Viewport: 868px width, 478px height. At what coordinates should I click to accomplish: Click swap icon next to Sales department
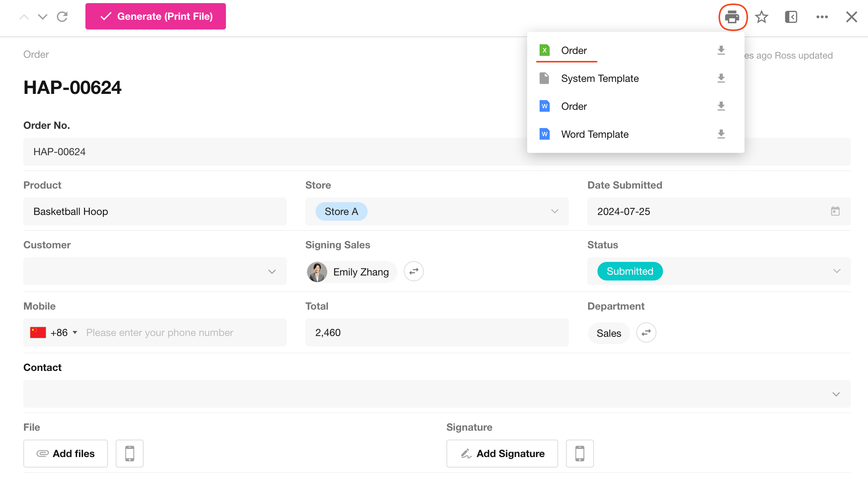click(x=646, y=333)
